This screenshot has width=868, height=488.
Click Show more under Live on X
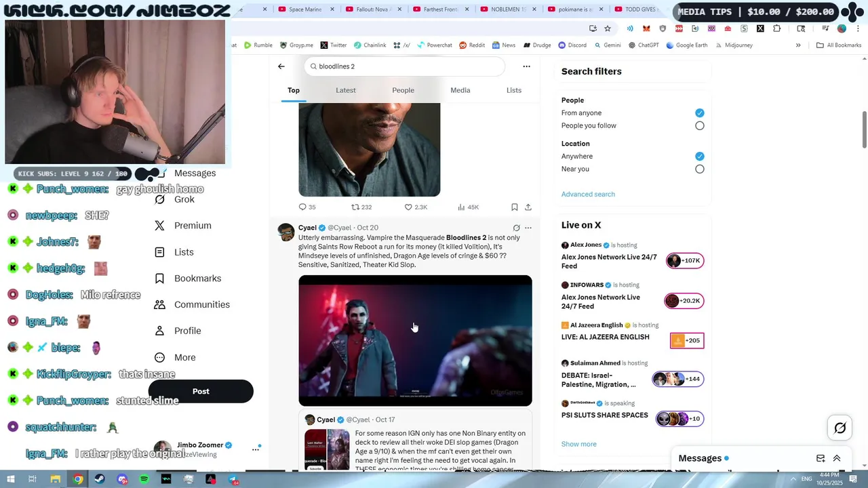pos(579,445)
